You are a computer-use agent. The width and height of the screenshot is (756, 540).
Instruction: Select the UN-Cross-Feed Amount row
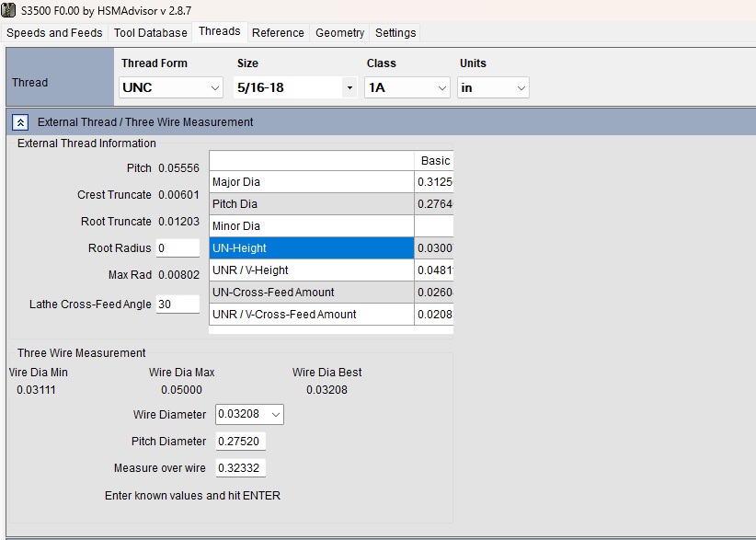pyautogui.click(x=312, y=293)
